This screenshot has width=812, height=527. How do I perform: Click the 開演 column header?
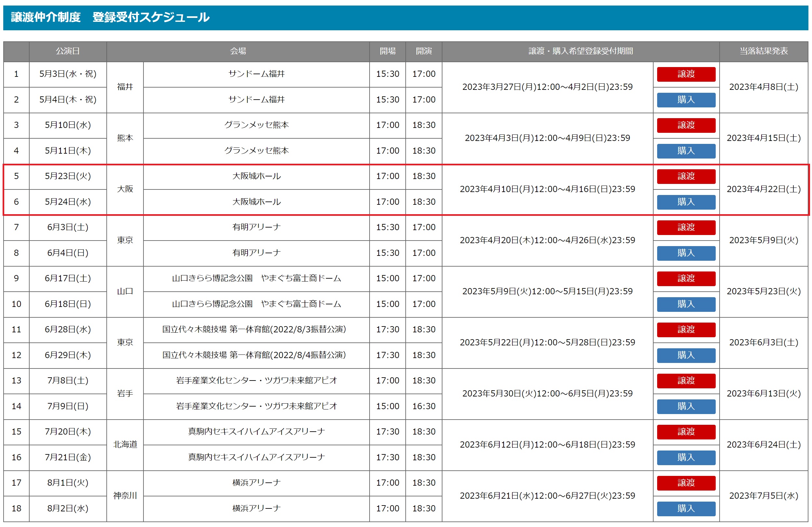(x=424, y=51)
